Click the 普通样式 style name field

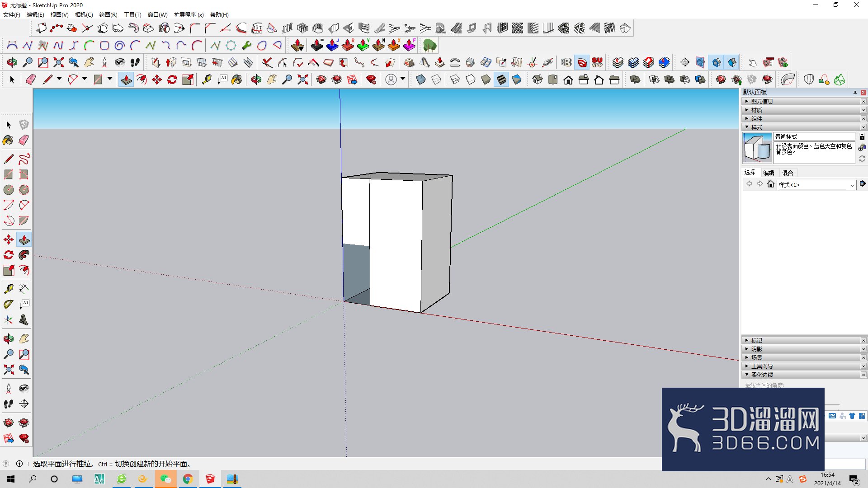point(814,136)
